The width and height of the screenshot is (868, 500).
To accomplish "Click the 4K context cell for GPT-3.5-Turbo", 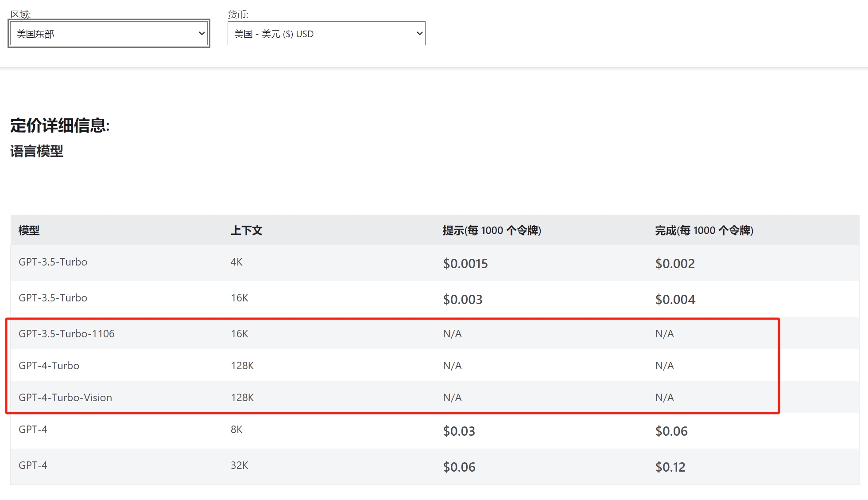I will coord(236,262).
